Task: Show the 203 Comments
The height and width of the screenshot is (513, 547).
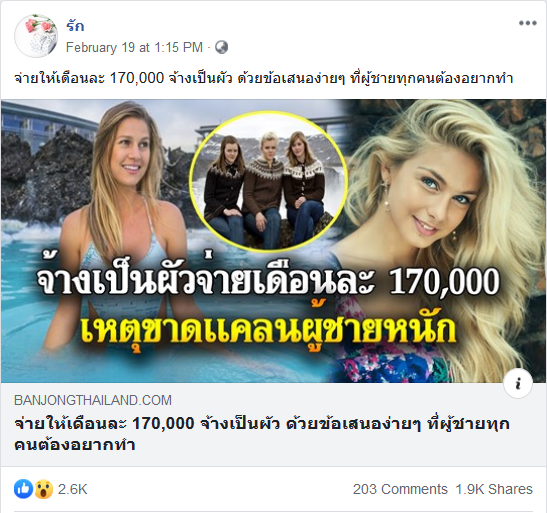Action: 400,489
